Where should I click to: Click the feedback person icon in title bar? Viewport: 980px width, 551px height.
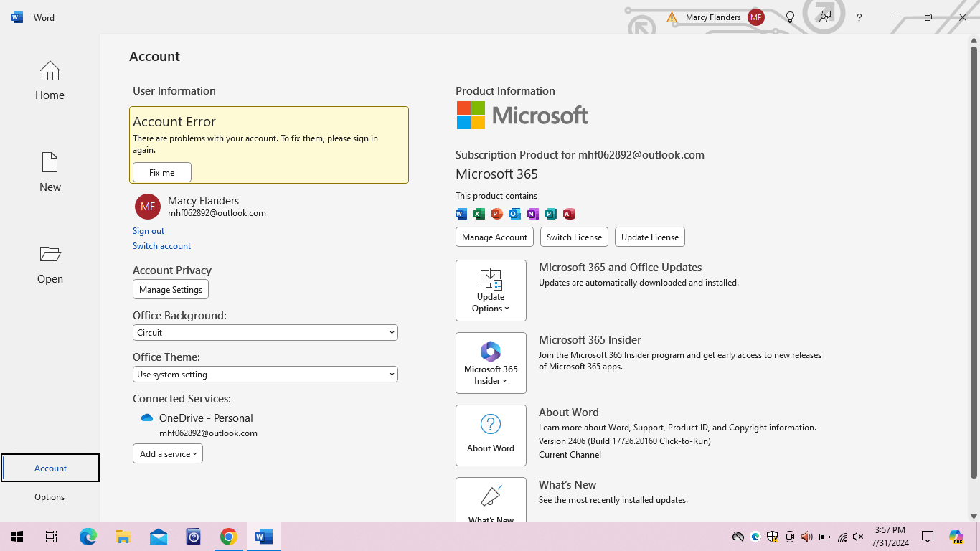tap(825, 17)
